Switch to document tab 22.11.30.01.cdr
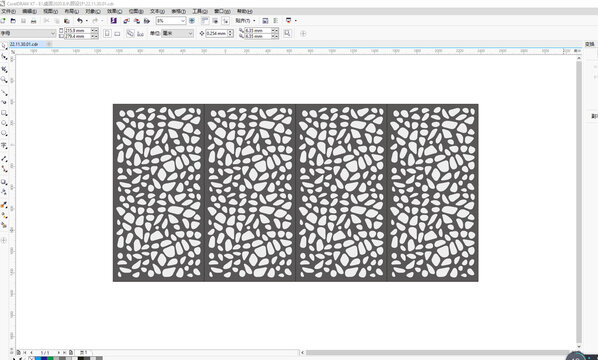The image size is (598, 360). [24, 44]
